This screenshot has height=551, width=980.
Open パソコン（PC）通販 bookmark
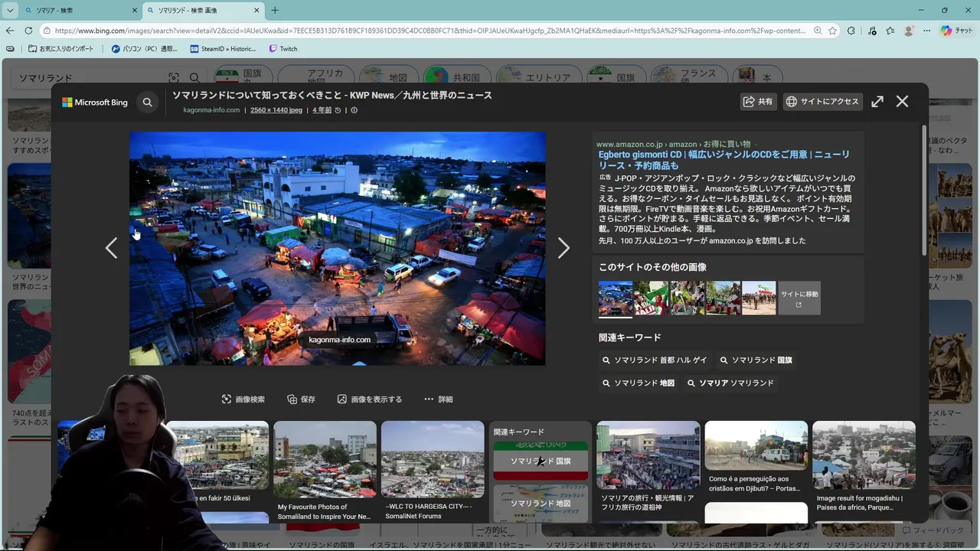coord(144,48)
